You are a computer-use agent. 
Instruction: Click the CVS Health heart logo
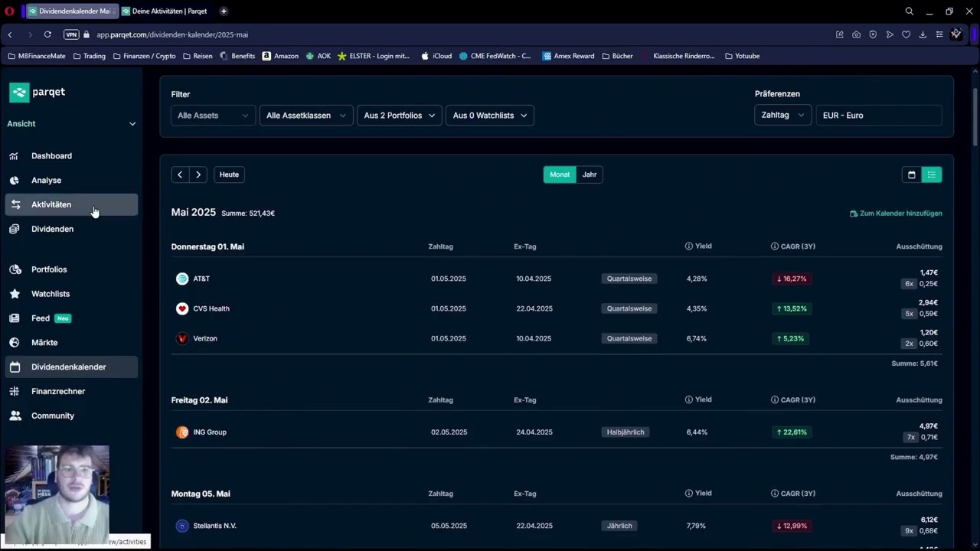point(182,308)
